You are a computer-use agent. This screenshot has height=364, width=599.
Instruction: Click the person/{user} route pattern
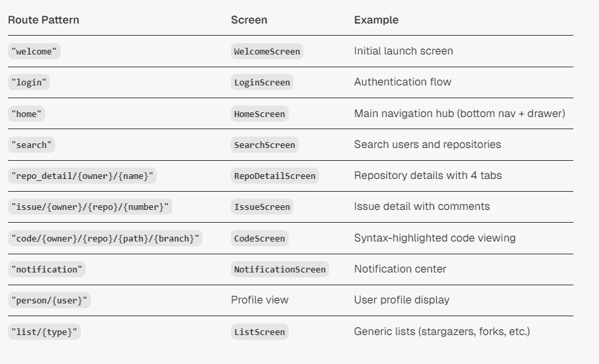click(49, 300)
